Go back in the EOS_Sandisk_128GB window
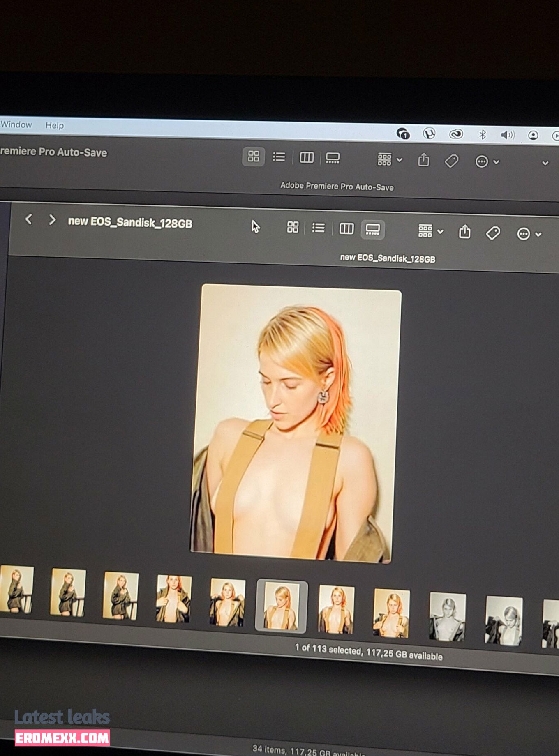 tap(29, 219)
